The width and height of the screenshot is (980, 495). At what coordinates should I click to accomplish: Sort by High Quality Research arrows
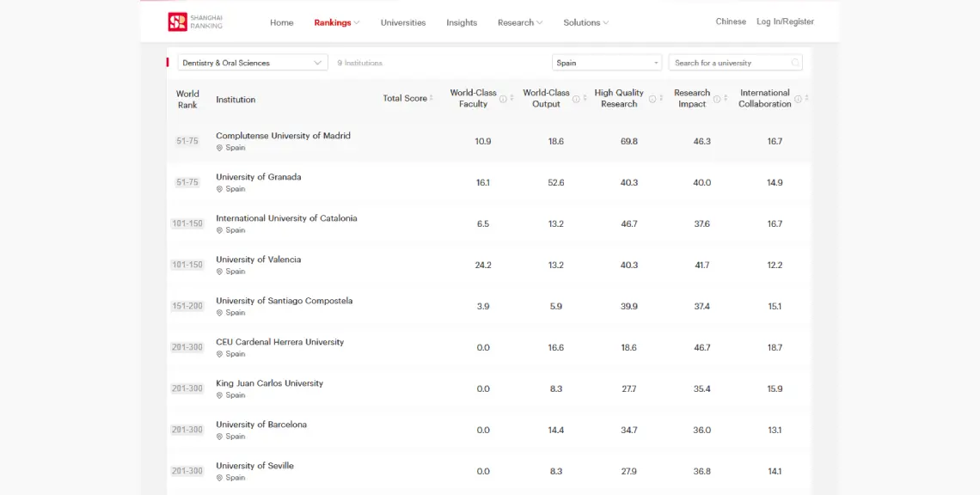point(661,98)
